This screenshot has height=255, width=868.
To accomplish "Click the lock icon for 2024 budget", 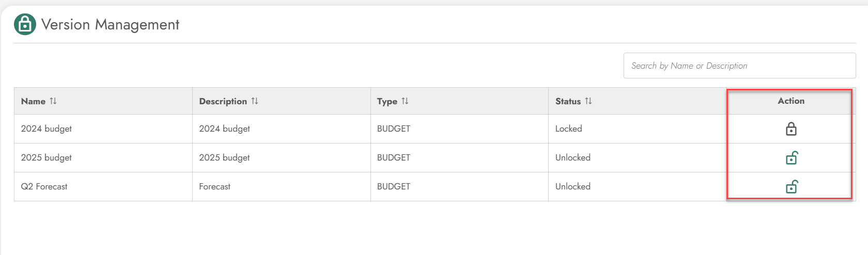I will click(791, 129).
